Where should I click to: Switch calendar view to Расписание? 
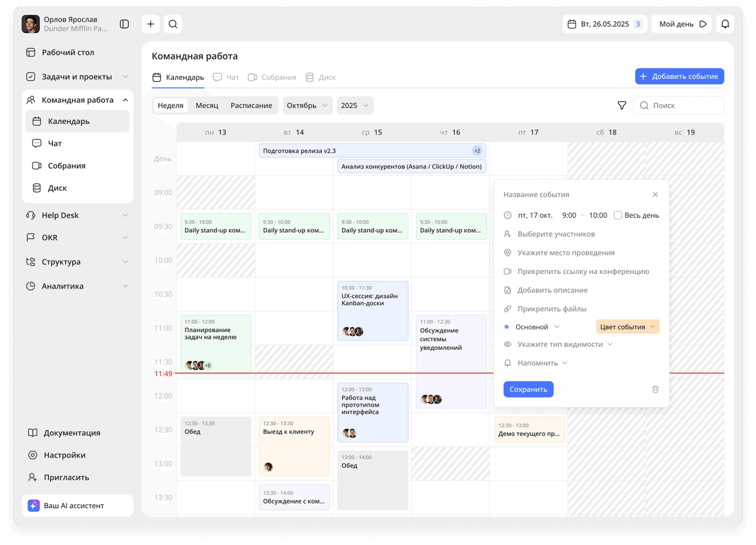[x=251, y=105]
